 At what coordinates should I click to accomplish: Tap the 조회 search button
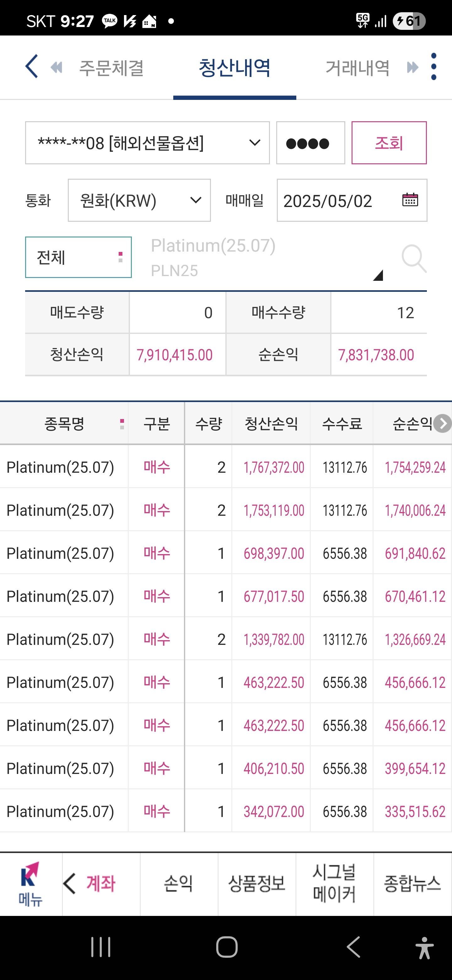click(389, 143)
